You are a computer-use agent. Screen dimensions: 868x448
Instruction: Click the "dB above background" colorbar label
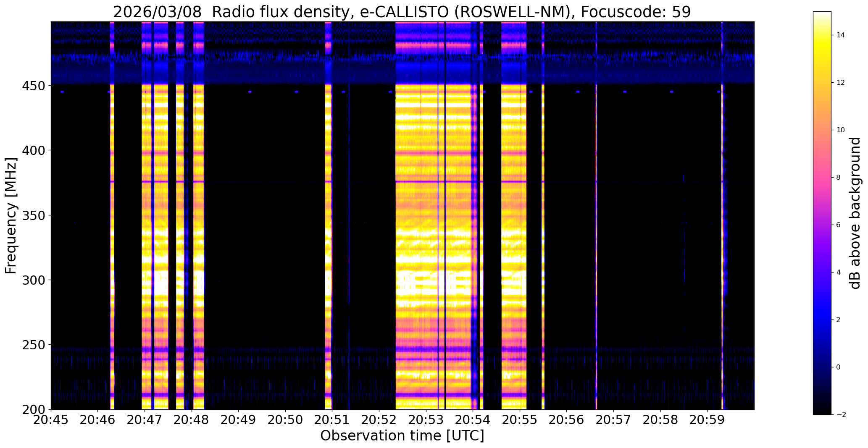[x=855, y=213]
